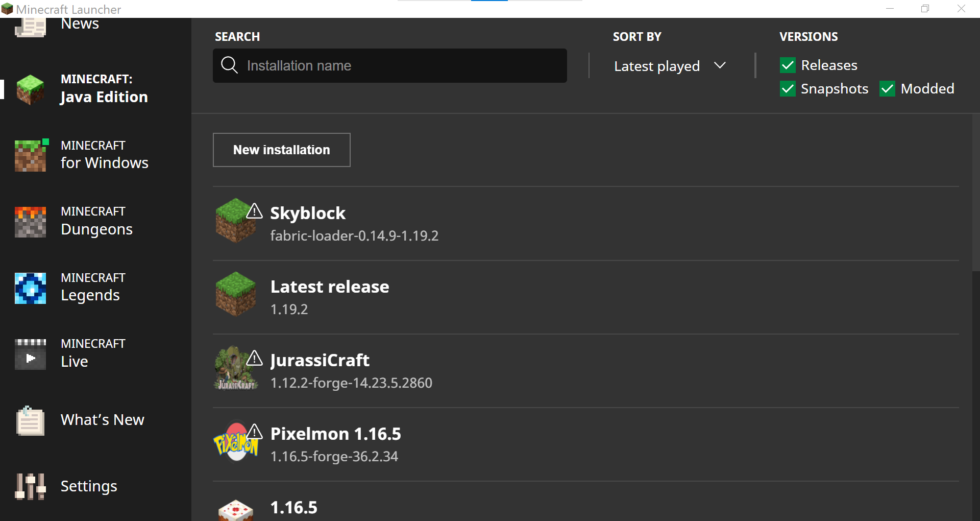This screenshot has height=521, width=980.
Task: Switch to Minecraft Dungeons
Action: pos(96,221)
